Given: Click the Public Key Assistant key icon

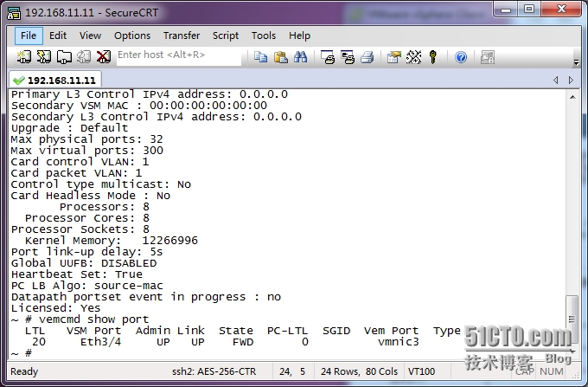Looking at the screenshot, I should pyautogui.click(x=433, y=57).
